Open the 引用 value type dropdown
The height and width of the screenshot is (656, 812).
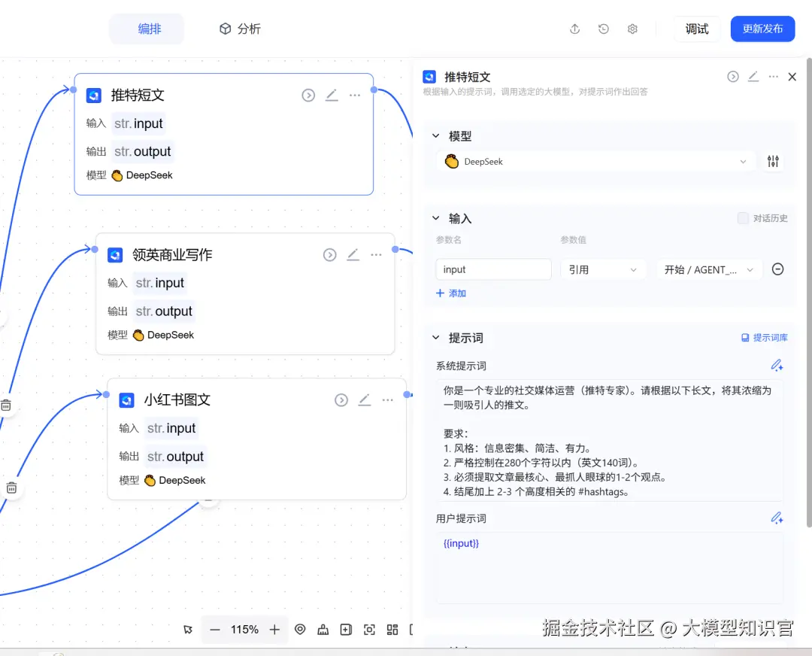click(603, 269)
